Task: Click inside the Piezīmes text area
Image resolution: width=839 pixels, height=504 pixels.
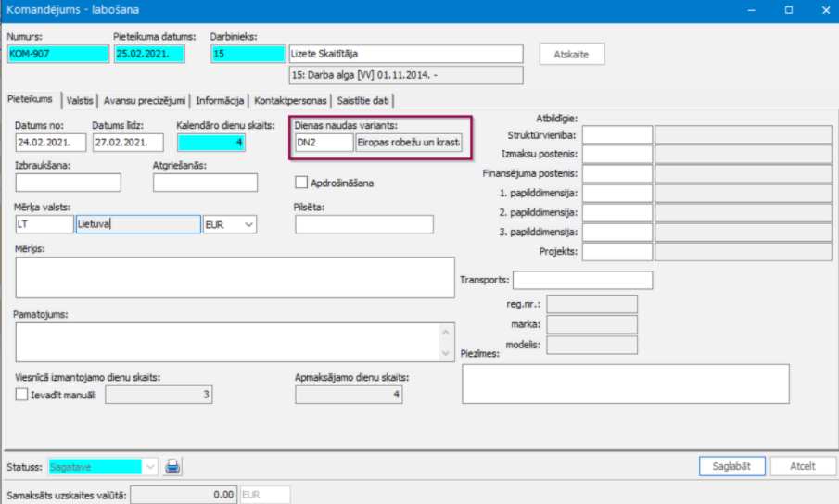Action: pos(626,384)
